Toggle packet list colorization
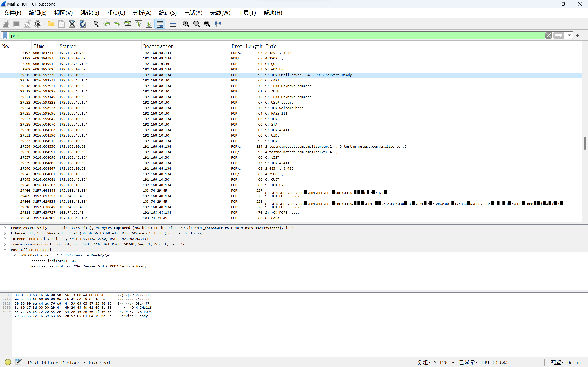Image resolution: width=588 pixels, height=367 pixels. point(173,24)
